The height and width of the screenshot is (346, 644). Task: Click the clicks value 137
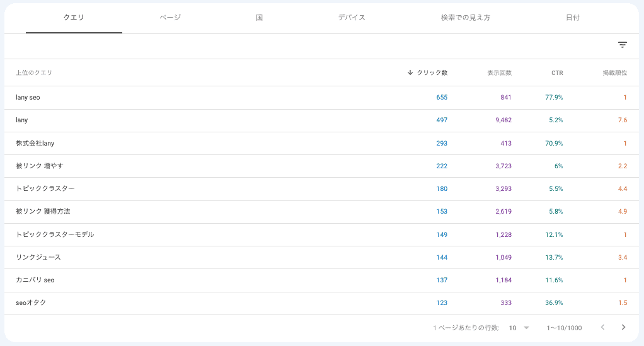coord(442,280)
